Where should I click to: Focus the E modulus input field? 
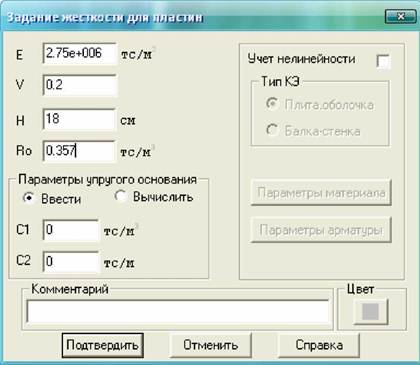tap(80, 53)
